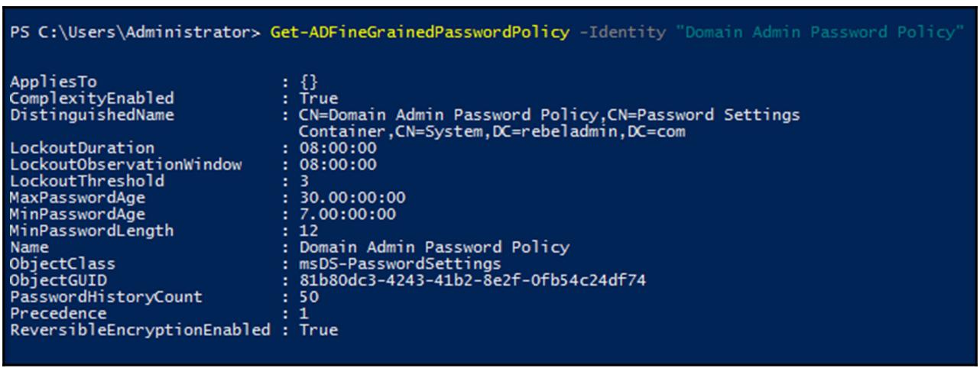Click the PasswordHistoryCount value 50
The image size is (980, 368).
coord(309,297)
